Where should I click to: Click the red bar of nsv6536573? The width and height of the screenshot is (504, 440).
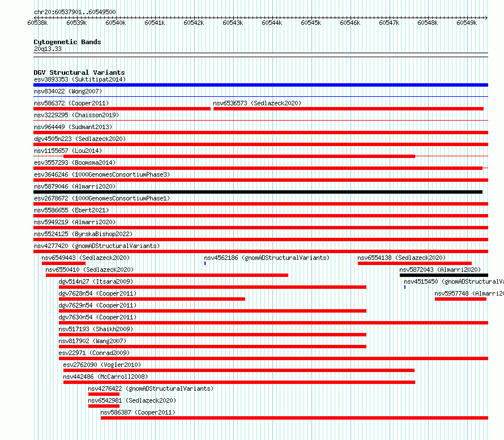pyautogui.click(x=348, y=109)
